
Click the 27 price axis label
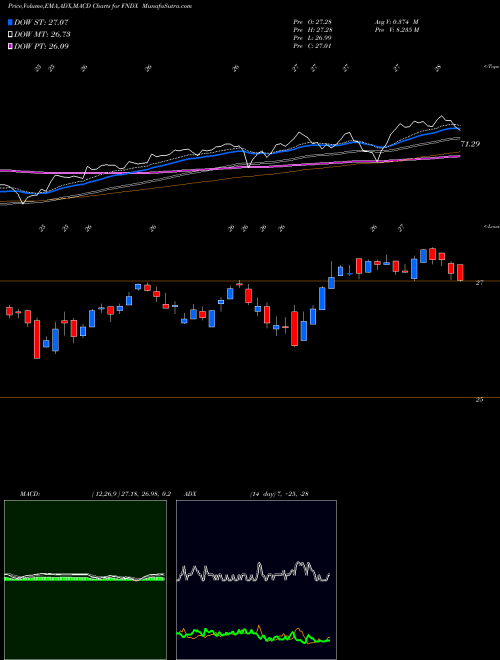479,283
